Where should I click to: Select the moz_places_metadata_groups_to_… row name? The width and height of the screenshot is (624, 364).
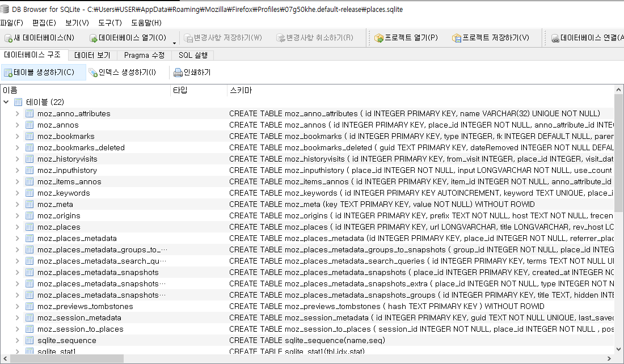coord(102,250)
